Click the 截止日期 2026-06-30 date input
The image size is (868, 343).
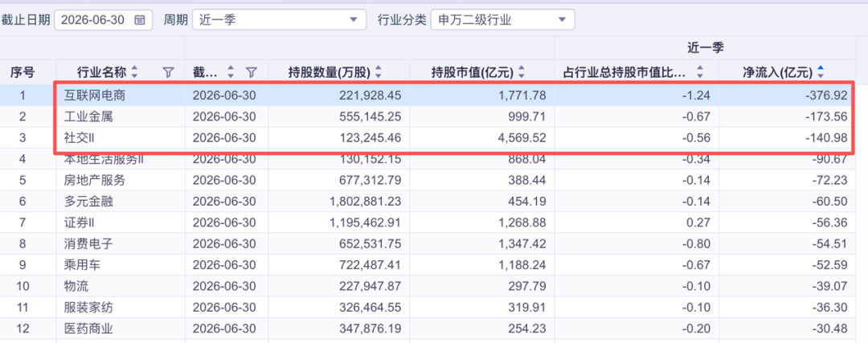tap(104, 20)
